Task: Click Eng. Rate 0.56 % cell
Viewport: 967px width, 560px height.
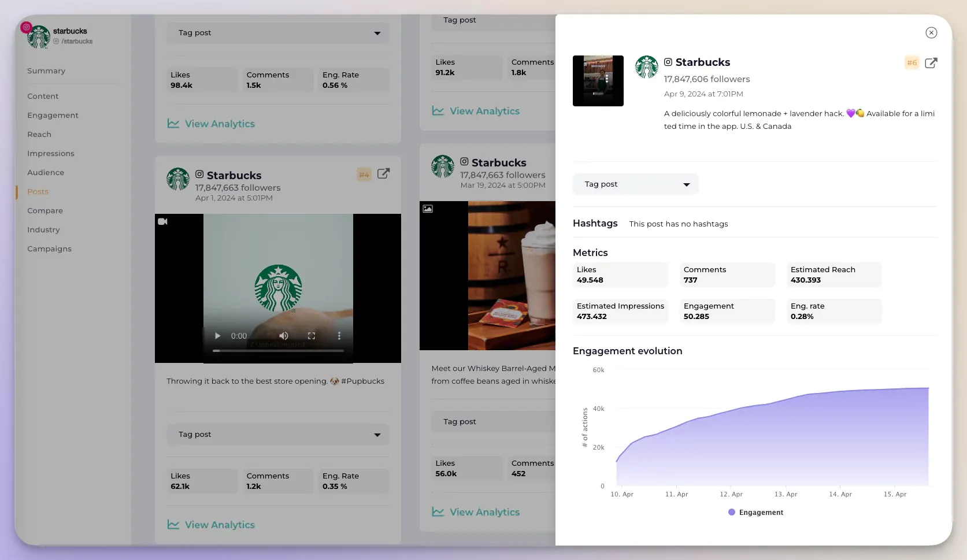Action: coord(354,80)
